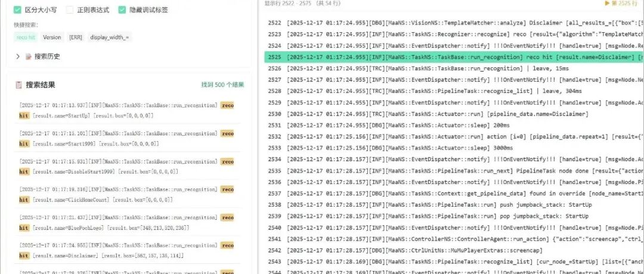Select log line 2539 pop jumpback_stack
Viewport: 644px width, 274px height.
click(x=454, y=216)
